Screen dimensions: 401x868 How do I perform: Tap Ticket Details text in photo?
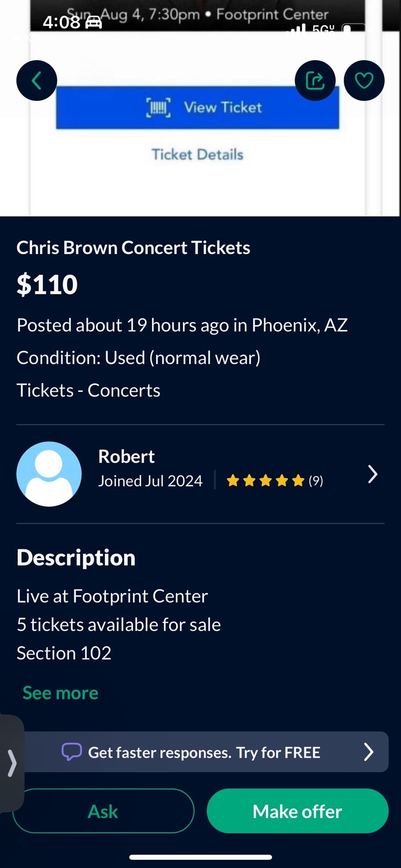197,155
